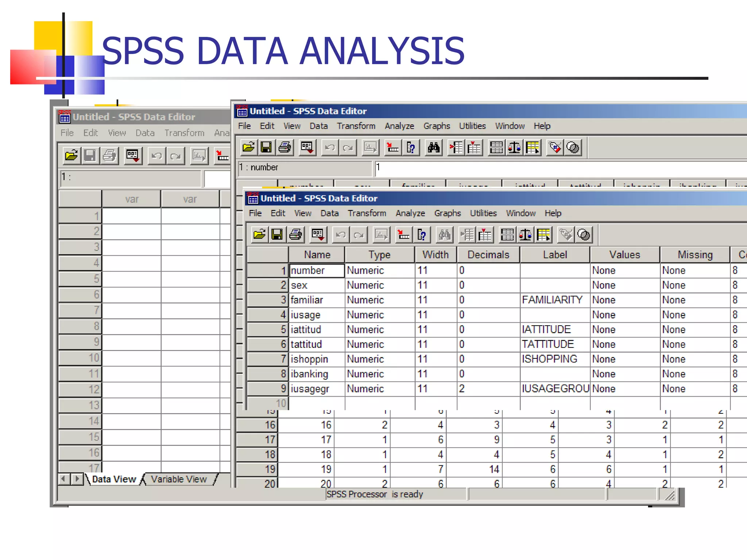This screenshot has width=747, height=560.
Task: Click Insert Case icon in middle data window
Action: (456, 147)
